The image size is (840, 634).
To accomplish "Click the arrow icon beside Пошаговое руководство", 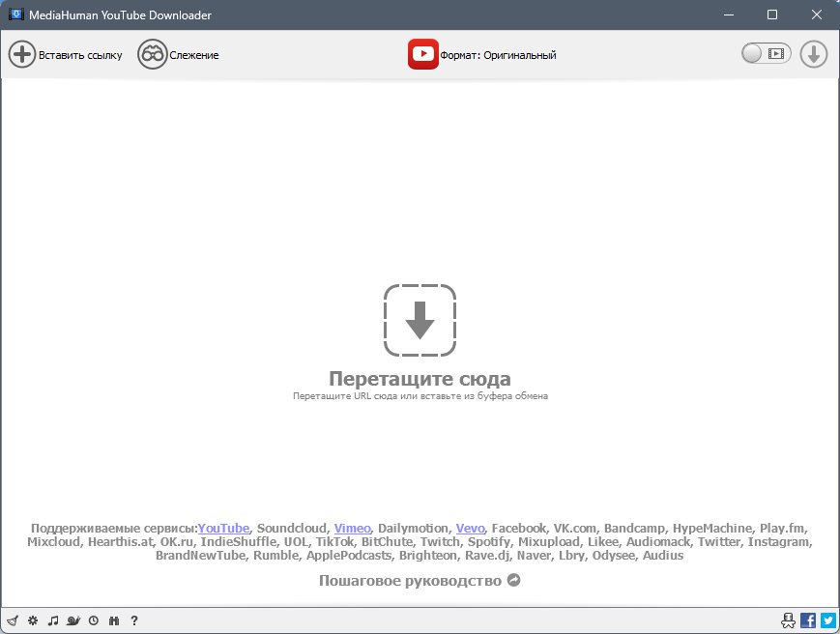I will (x=513, y=580).
